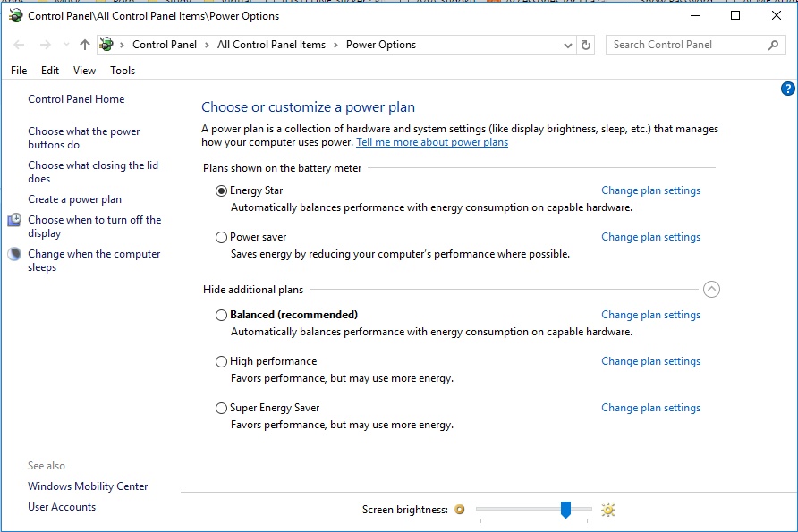Open the recent locations dropdown arrow
Viewport: 798px width, 532px height.
pyautogui.click(x=66, y=45)
